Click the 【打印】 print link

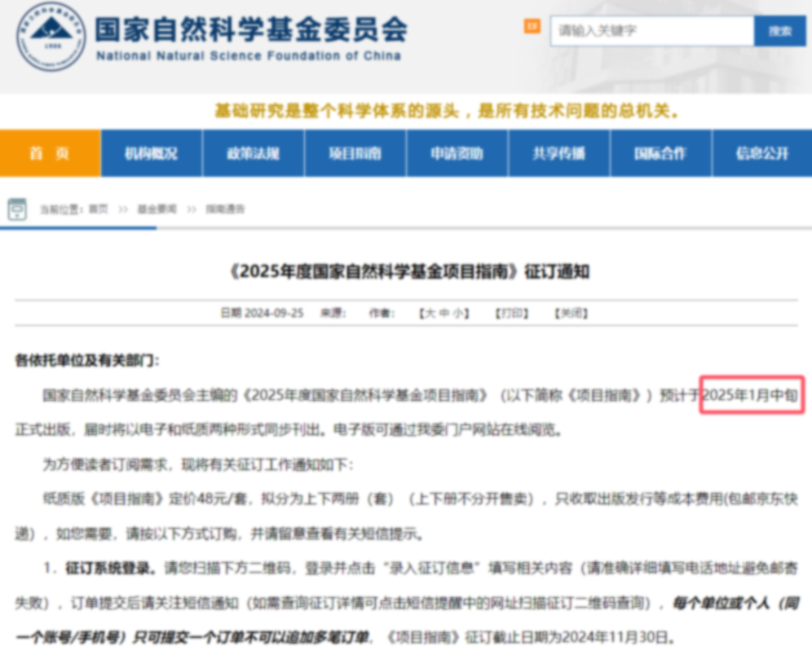point(512,314)
